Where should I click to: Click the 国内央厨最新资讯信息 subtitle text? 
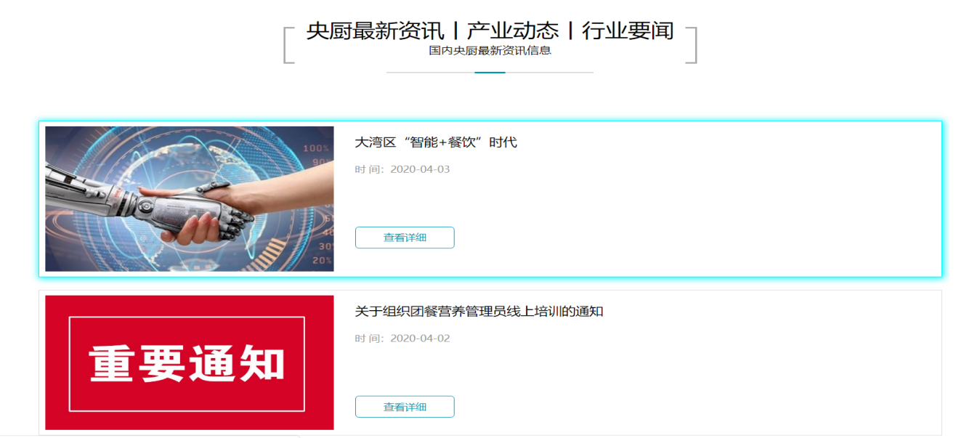[490, 51]
